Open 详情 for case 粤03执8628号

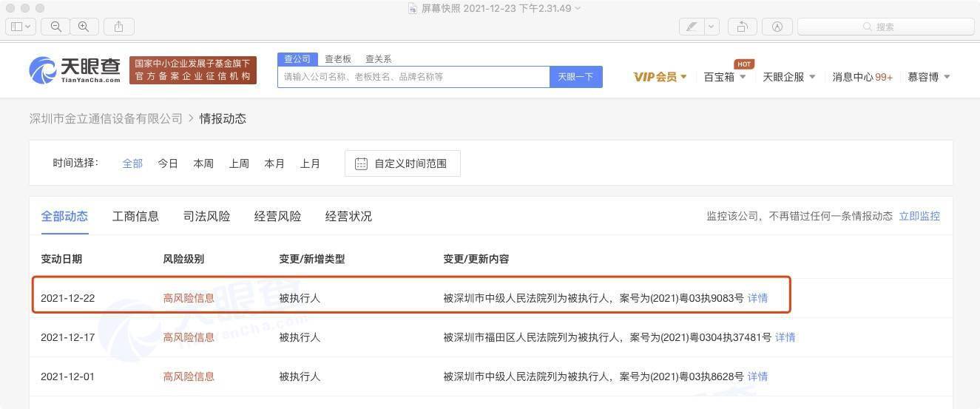[757, 376]
